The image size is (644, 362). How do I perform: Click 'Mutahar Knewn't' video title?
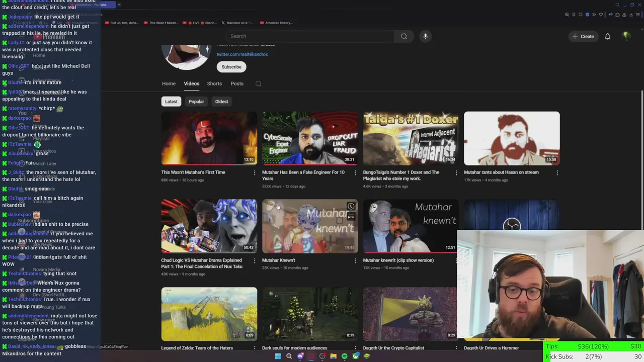coord(279,260)
